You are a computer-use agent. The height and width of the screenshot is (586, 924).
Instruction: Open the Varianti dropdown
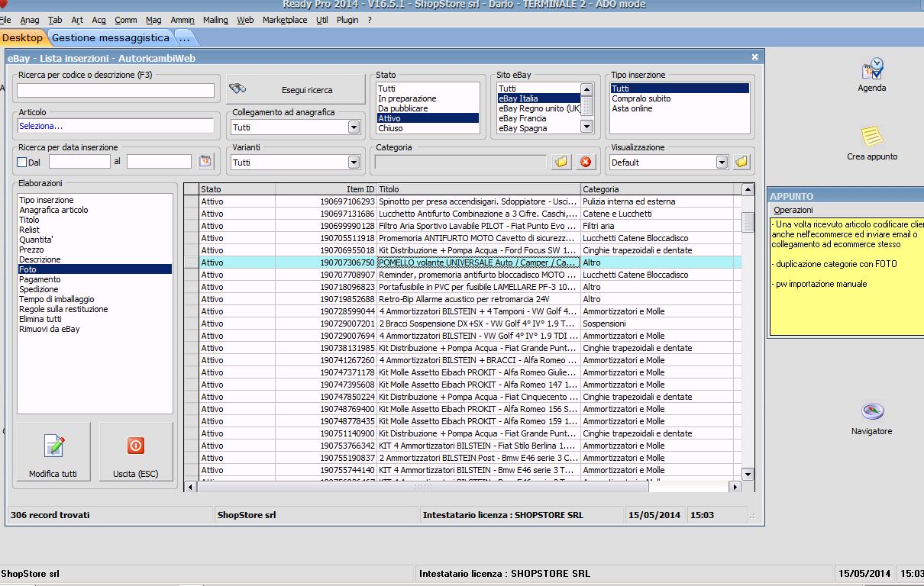pyautogui.click(x=354, y=162)
